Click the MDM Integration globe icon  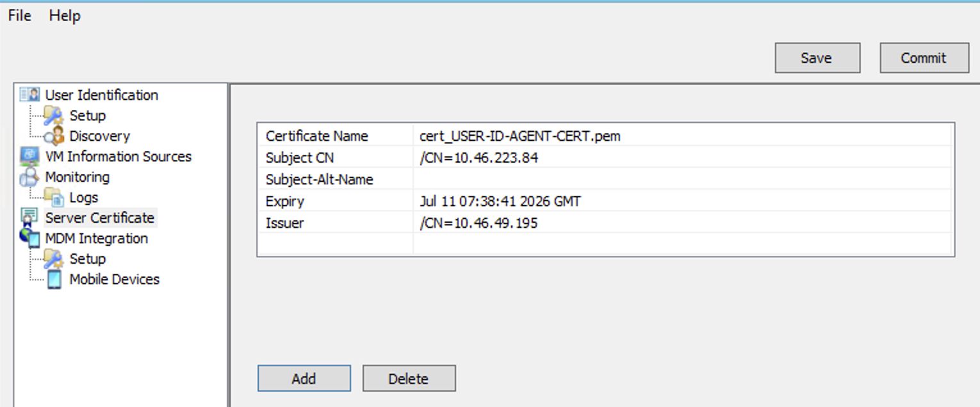click(29, 238)
